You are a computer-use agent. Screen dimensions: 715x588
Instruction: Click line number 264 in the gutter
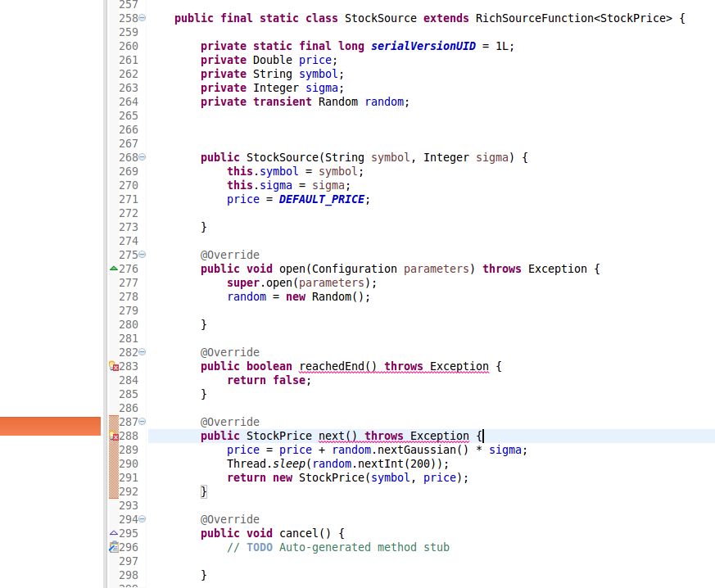pos(129,102)
